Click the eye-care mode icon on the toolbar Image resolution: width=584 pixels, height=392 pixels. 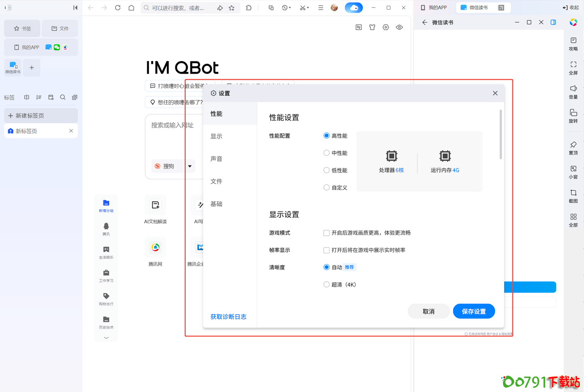pyautogui.click(x=399, y=27)
